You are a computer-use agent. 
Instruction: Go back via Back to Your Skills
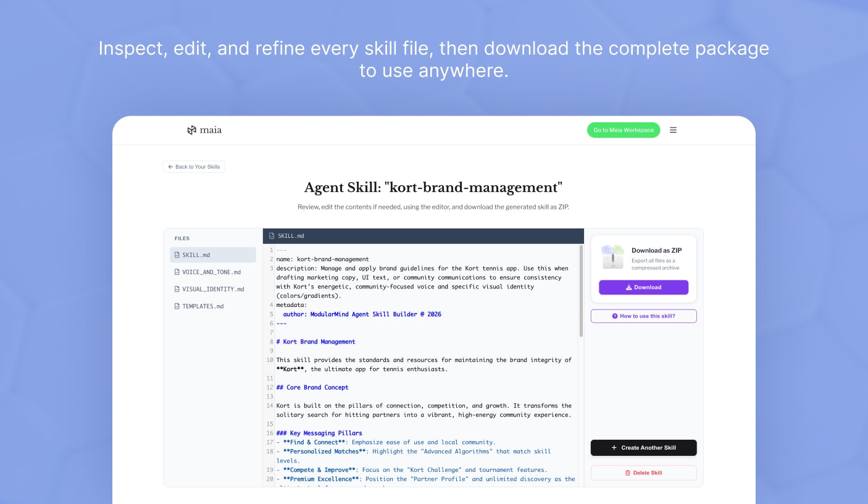pyautogui.click(x=194, y=167)
